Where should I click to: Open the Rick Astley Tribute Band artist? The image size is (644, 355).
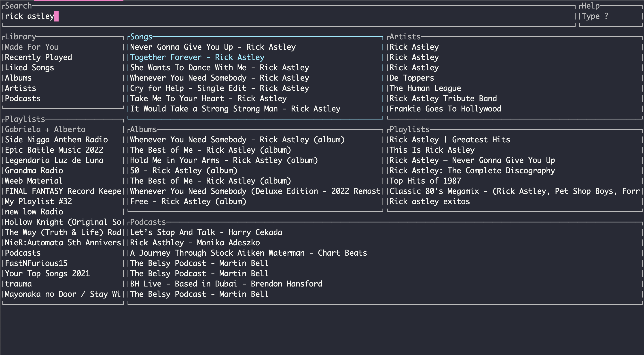tap(443, 98)
